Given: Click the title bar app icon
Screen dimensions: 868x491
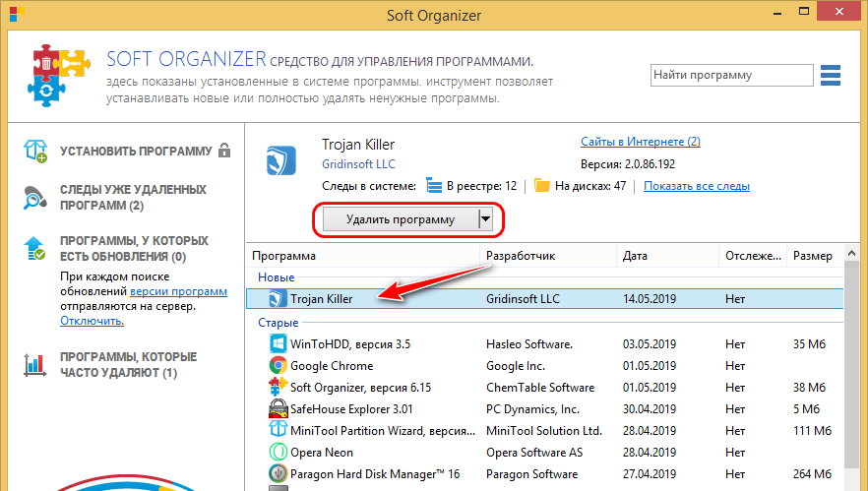Looking at the screenshot, I should 17,15.
